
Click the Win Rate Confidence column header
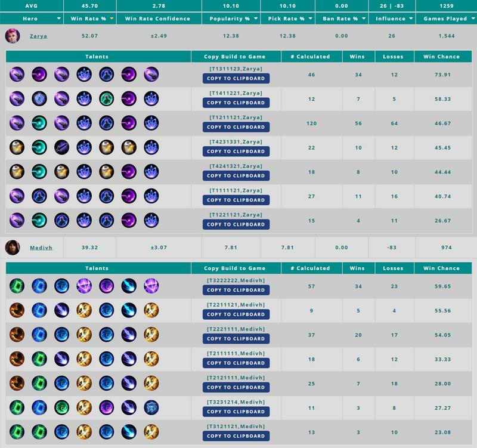[157, 18]
